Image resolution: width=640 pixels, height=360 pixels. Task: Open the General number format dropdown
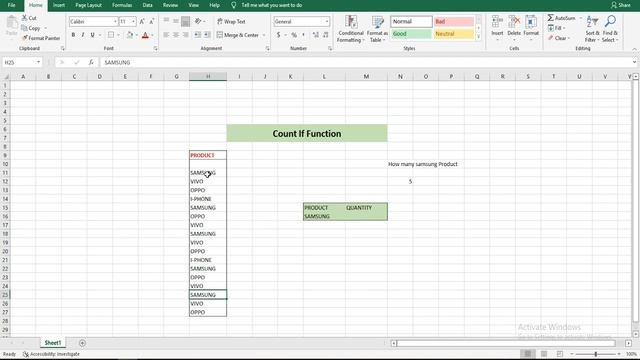point(327,21)
